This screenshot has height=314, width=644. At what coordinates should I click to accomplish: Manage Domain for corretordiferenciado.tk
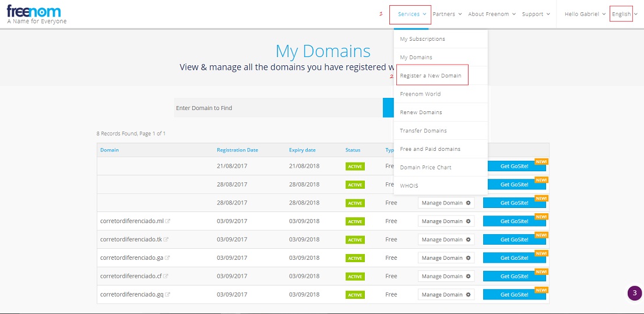pos(446,239)
